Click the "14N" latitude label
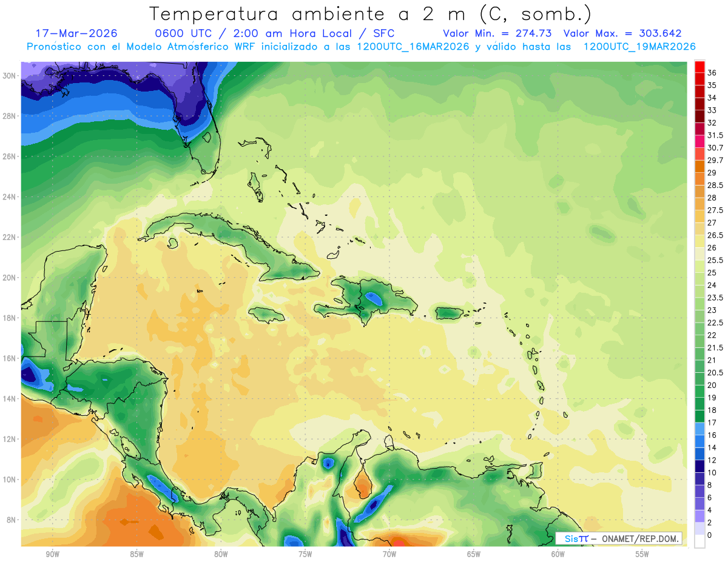 10,398
